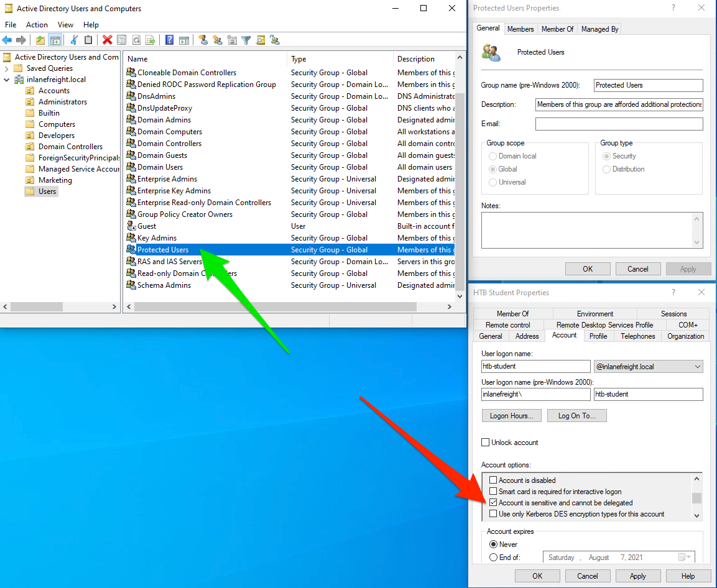Collapse the inlanefreight.local domain node
The width and height of the screenshot is (717, 588).
[7, 80]
